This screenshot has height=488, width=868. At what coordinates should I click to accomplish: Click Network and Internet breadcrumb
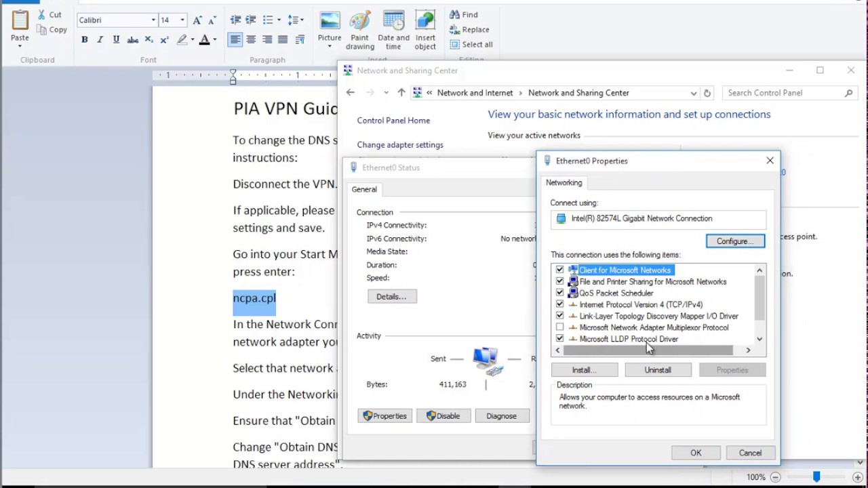[475, 93]
